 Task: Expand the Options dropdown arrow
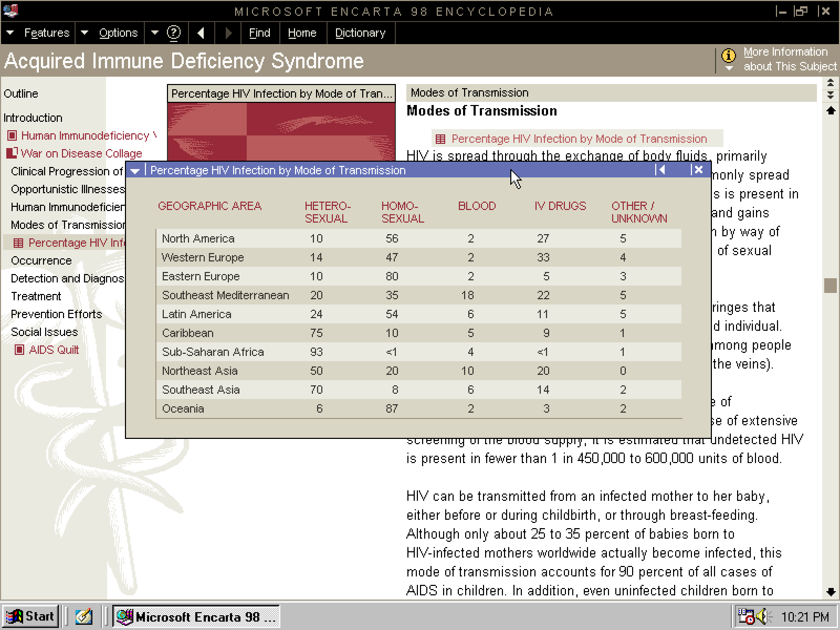click(x=85, y=33)
